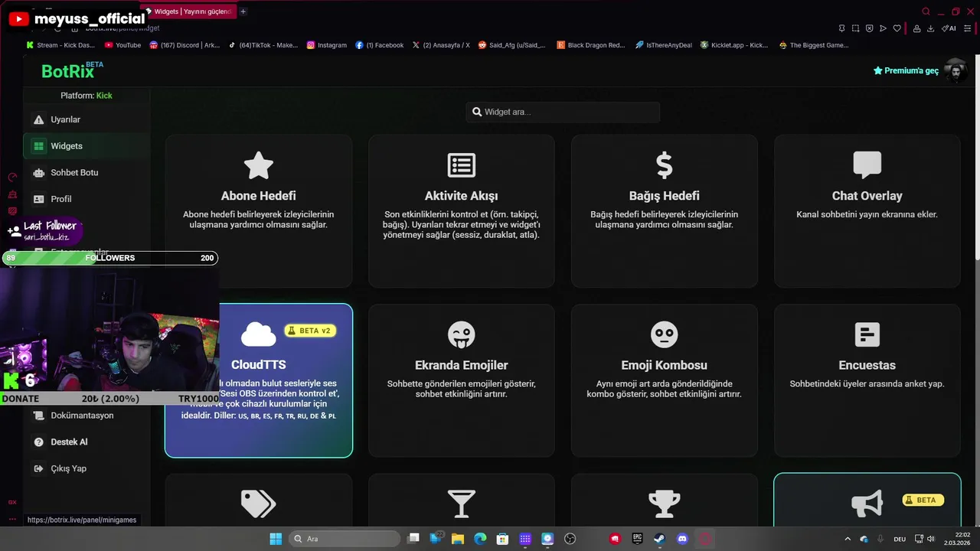Viewport: 980px width, 551px height.
Task: Open the CloudTTS cloud widget
Action: click(x=259, y=380)
